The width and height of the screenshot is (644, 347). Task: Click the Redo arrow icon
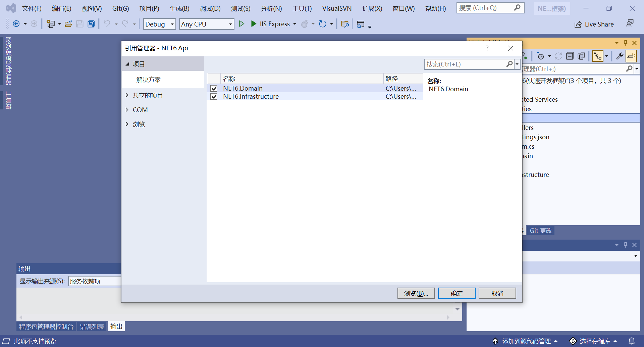[125, 24]
